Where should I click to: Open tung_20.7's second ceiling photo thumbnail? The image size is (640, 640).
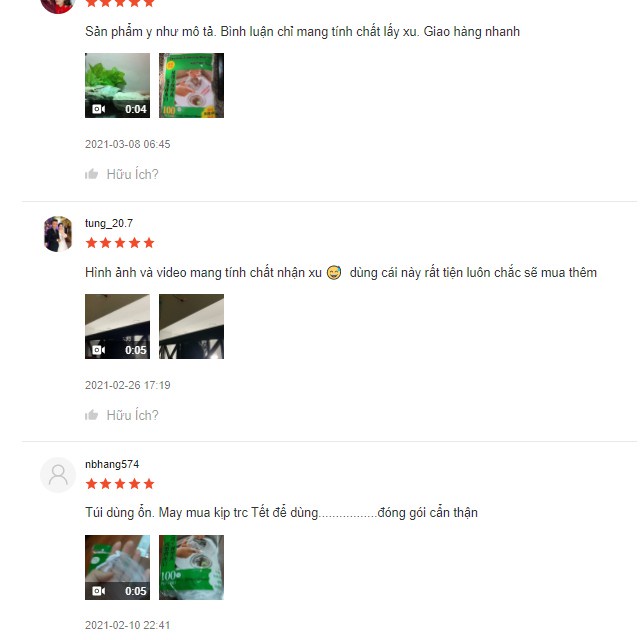click(191, 327)
